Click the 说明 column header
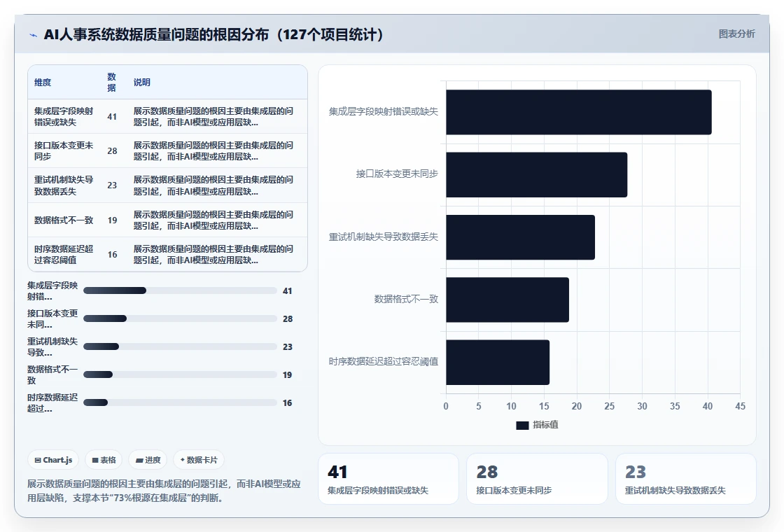784x532 pixels. coord(141,83)
